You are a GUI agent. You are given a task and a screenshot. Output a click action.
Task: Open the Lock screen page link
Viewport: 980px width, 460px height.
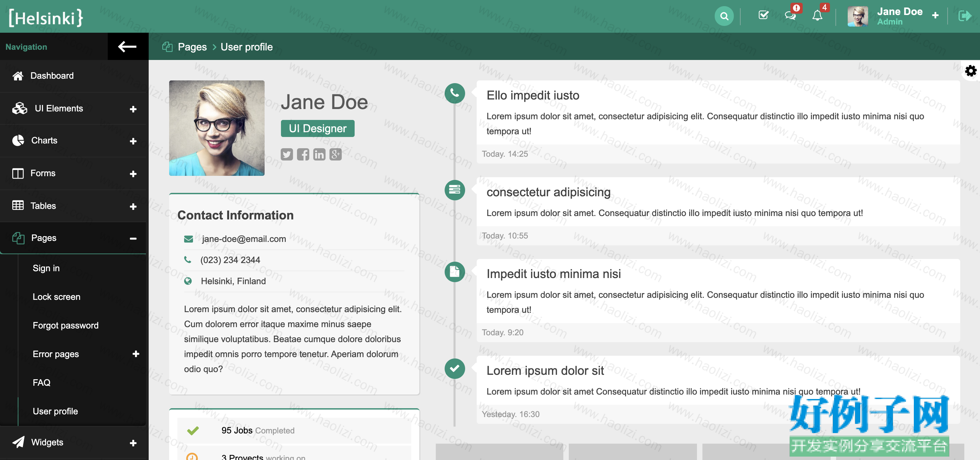pos(56,296)
